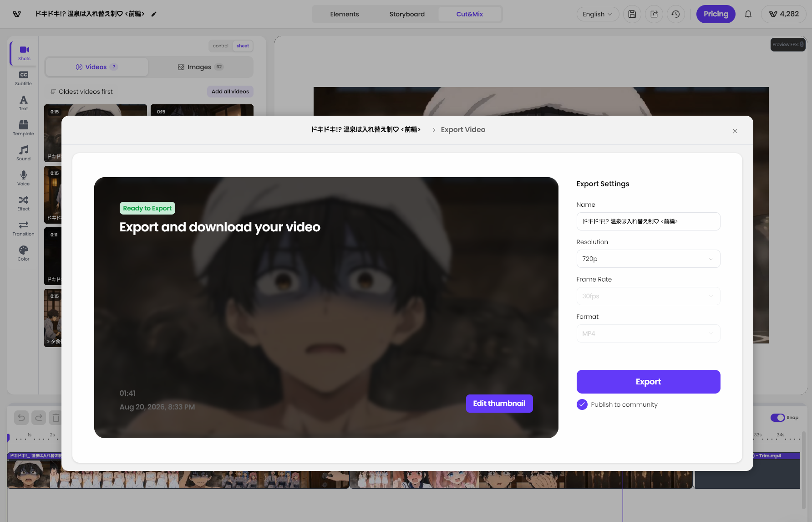
Task: Switch to the sheet view toggle
Action: [x=243, y=46]
